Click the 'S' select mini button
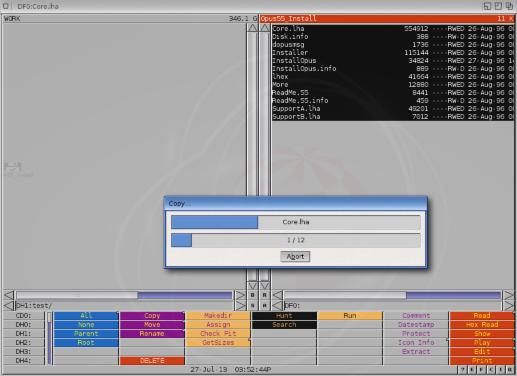This screenshot has width=517, height=376. click(252, 305)
